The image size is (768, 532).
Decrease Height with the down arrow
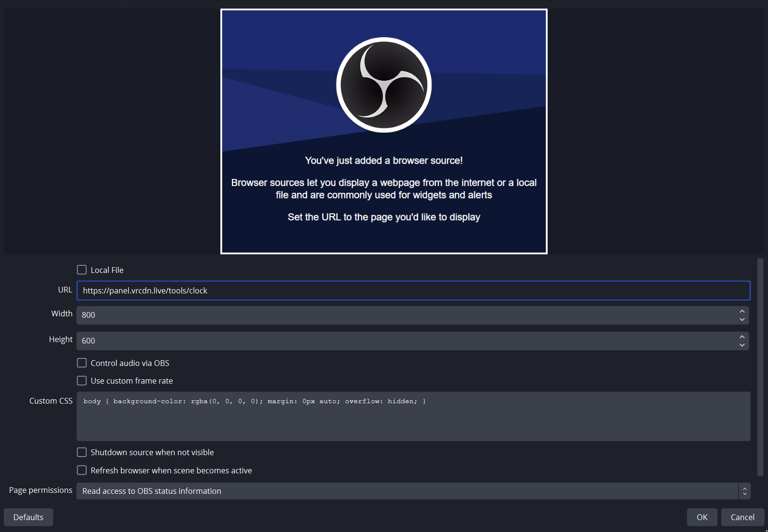click(742, 345)
